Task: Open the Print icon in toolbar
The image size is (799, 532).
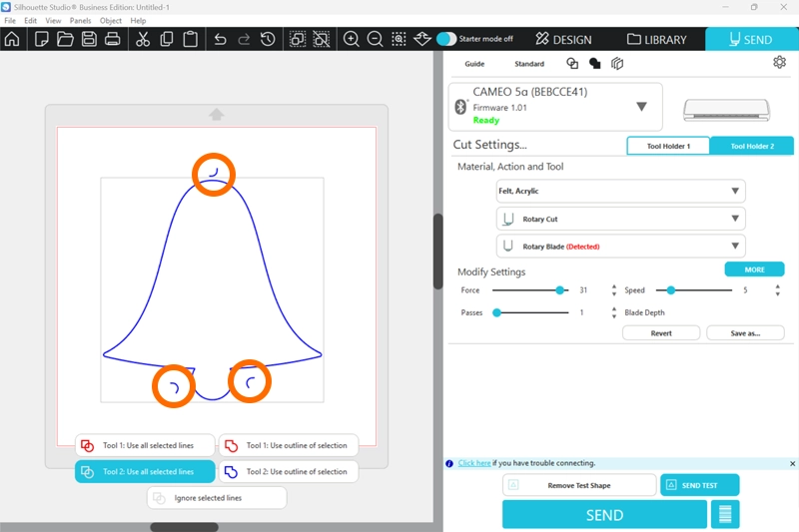Action: 112,40
